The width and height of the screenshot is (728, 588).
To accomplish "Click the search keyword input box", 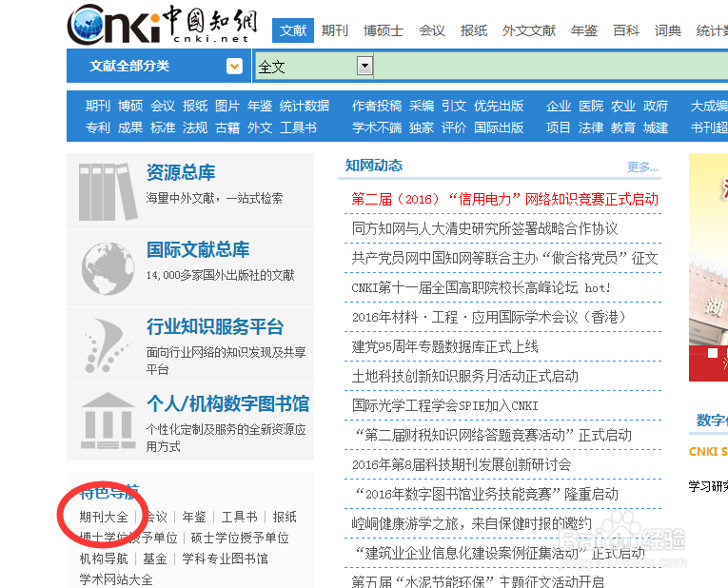I will (x=551, y=66).
